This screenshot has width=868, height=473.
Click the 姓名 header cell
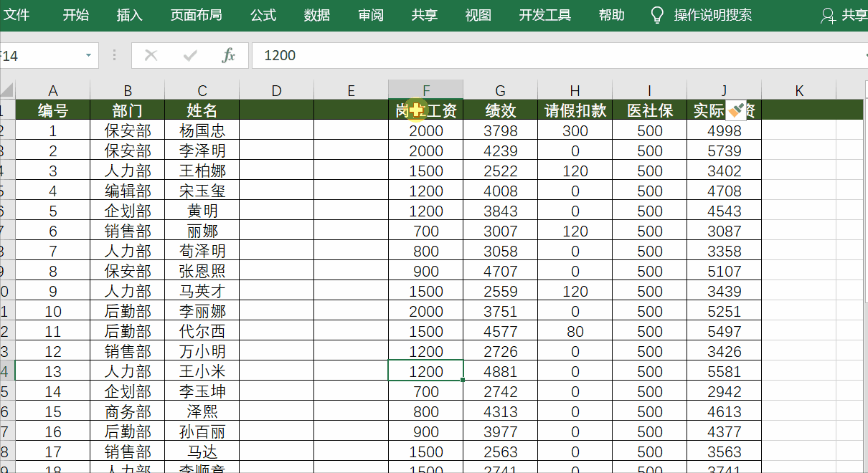click(x=202, y=110)
